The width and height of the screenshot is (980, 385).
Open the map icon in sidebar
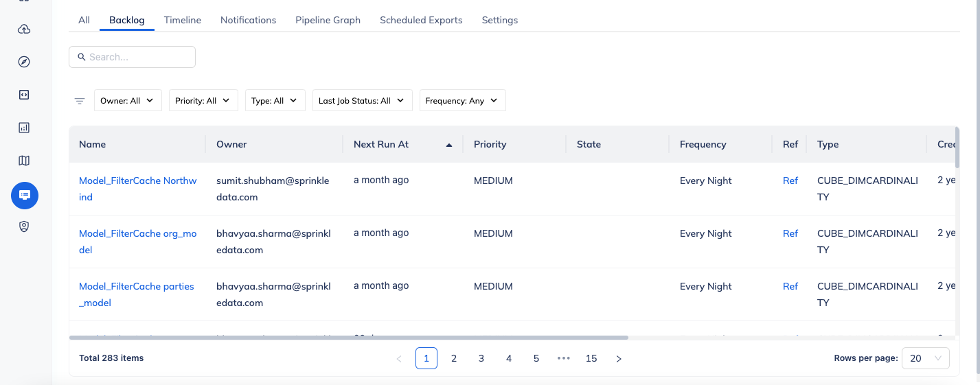click(24, 161)
